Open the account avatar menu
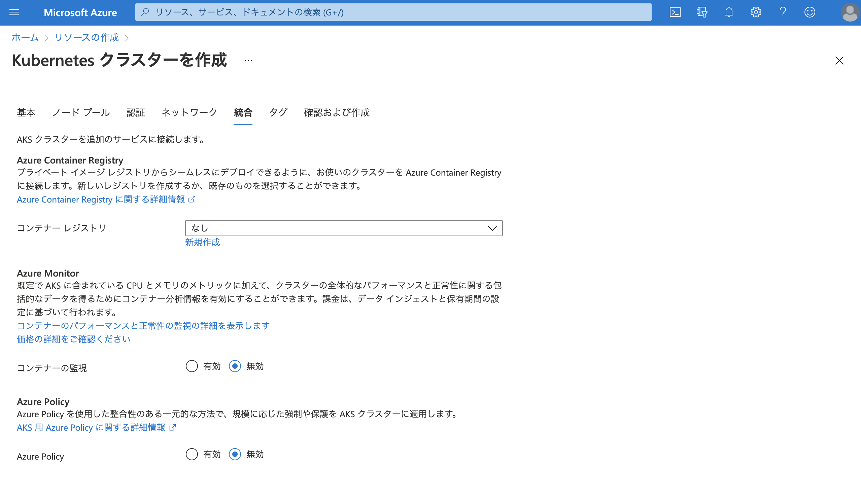Image resolution: width=861 pixels, height=504 pixels. click(850, 13)
